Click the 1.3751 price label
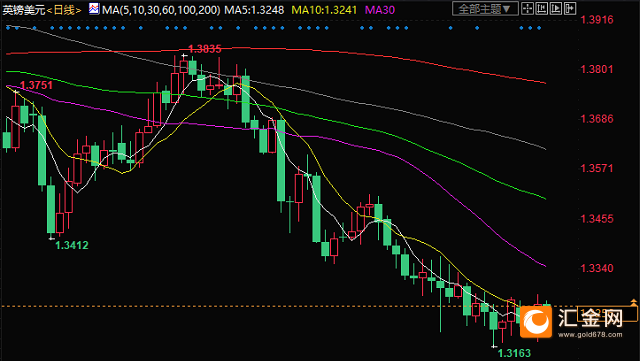 (36, 85)
